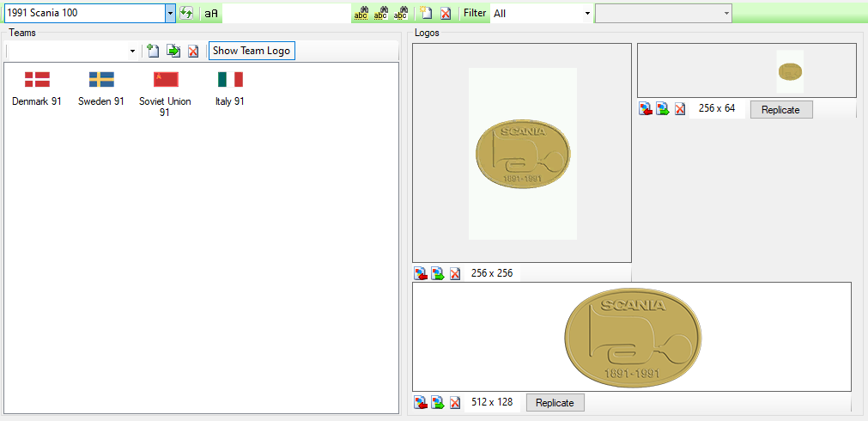Click red X delete icon for 256 x 64

coord(680,109)
